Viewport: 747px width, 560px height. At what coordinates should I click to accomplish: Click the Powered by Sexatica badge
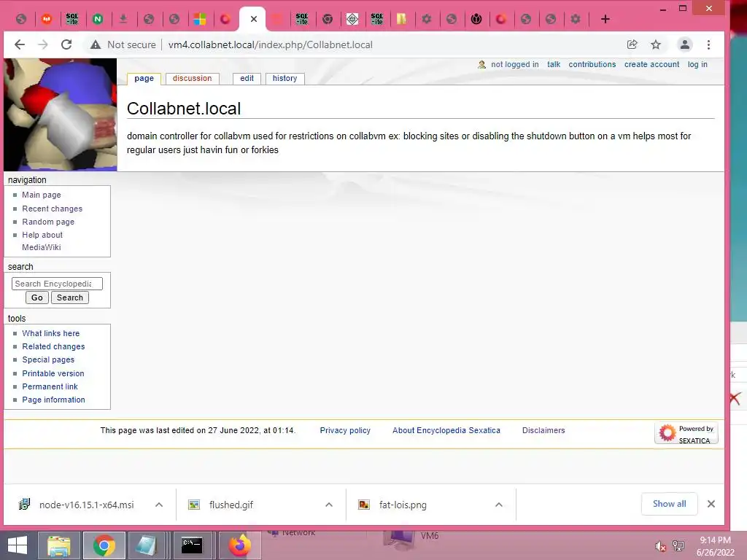(686, 434)
